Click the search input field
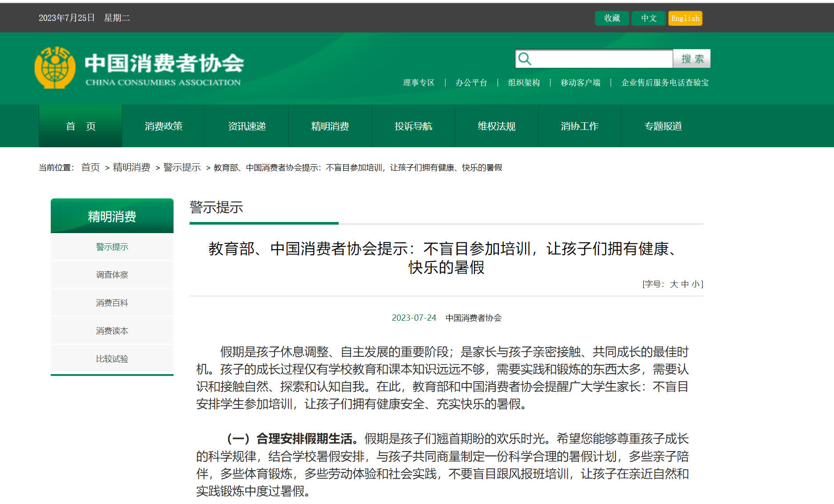 pyautogui.click(x=601, y=59)
